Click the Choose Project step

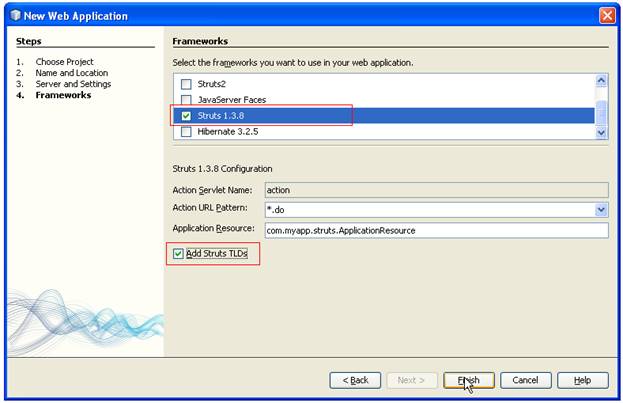click(x=64, y=62)
